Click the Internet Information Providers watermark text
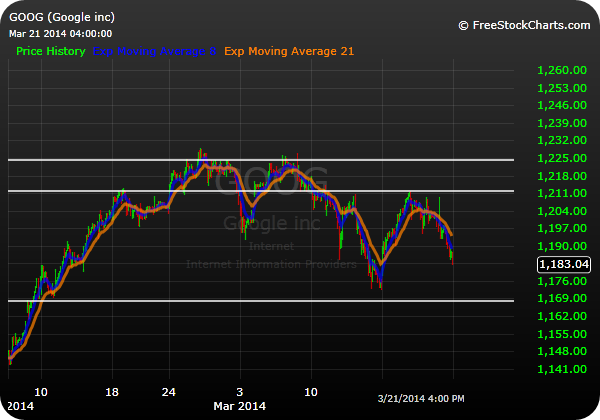 270,264
